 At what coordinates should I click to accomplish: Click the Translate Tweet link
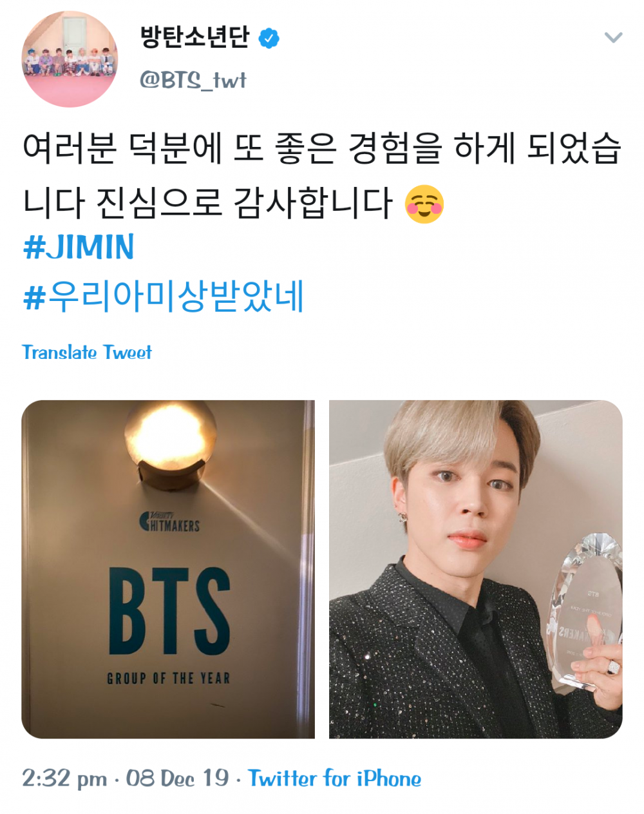(87, 353)
